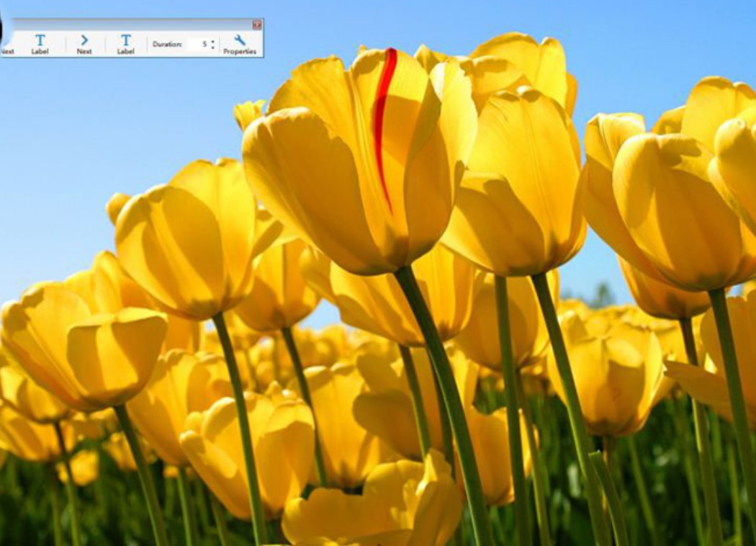Click the Properties toolbar item
Image resolution: width=756 pixels, height=546 pixels.
[x=240, y=45]
